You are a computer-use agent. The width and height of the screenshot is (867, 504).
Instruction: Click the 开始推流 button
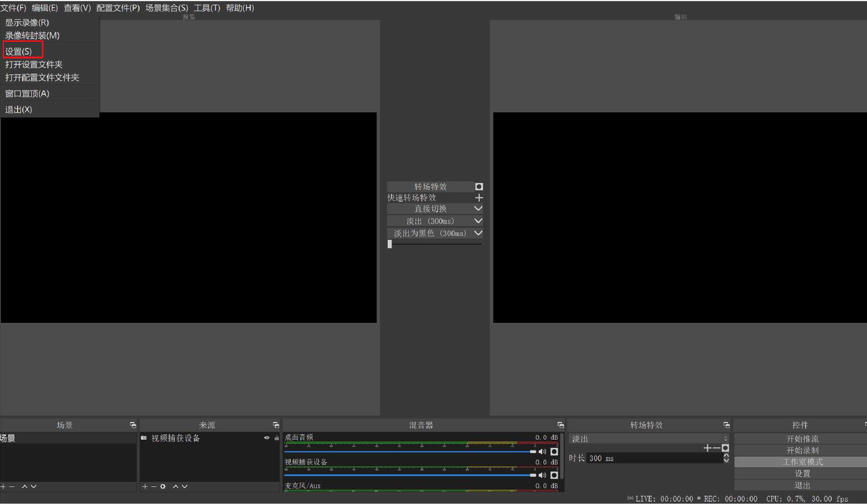point(801,439)
